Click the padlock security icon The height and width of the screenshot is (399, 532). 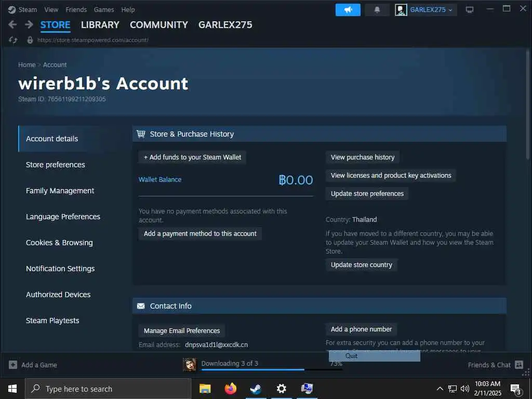click(x=30, y=40)
